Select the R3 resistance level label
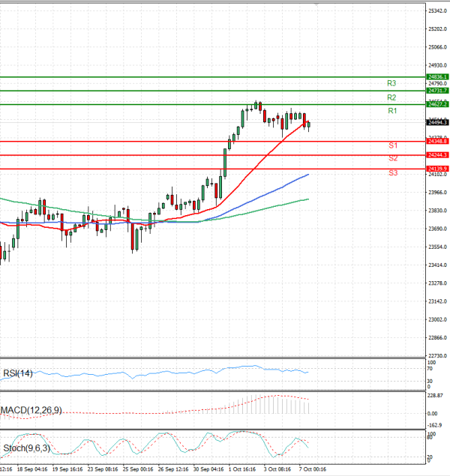The width and height of the screenshot is (450, 476). (391, 83)
